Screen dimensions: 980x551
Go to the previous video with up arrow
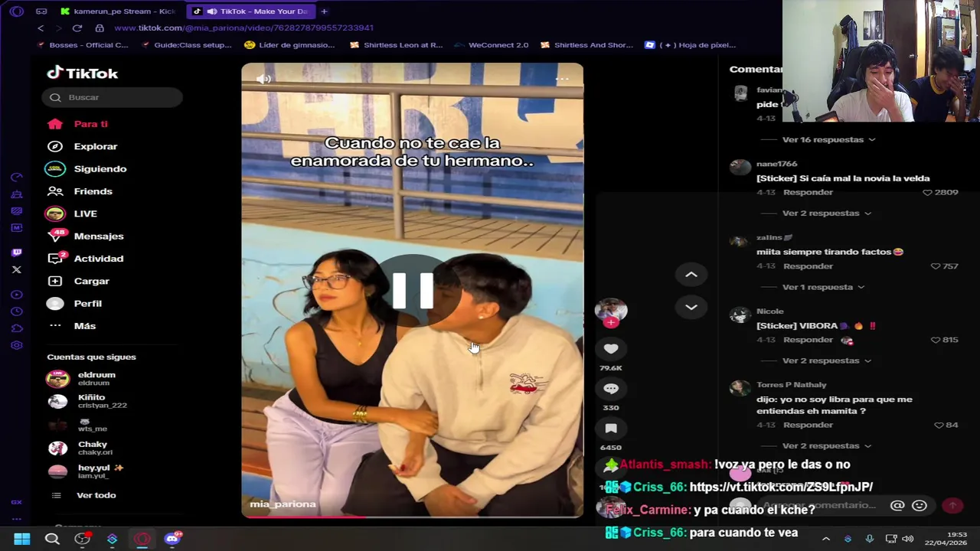click(x=691, y=275)
